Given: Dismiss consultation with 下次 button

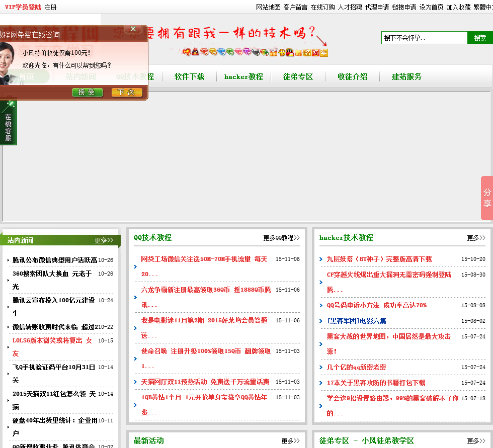Looking at the screenshot, I should [127, 93].
